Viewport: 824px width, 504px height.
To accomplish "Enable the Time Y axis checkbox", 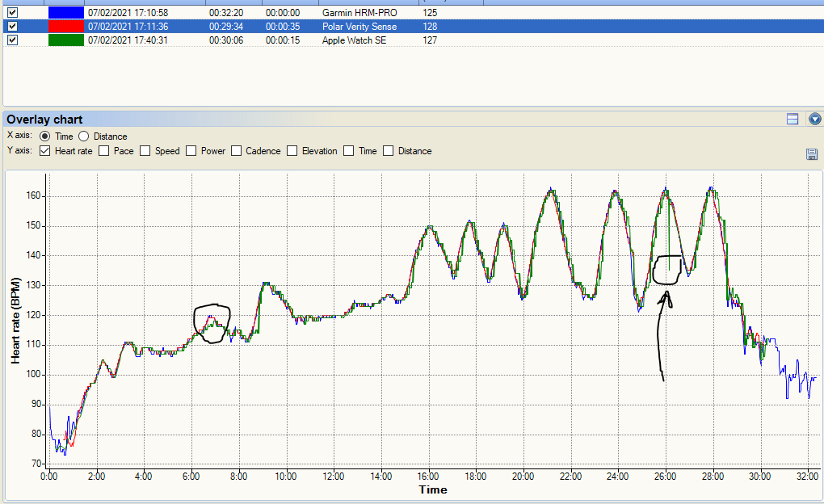I will (x=349, y=151).
